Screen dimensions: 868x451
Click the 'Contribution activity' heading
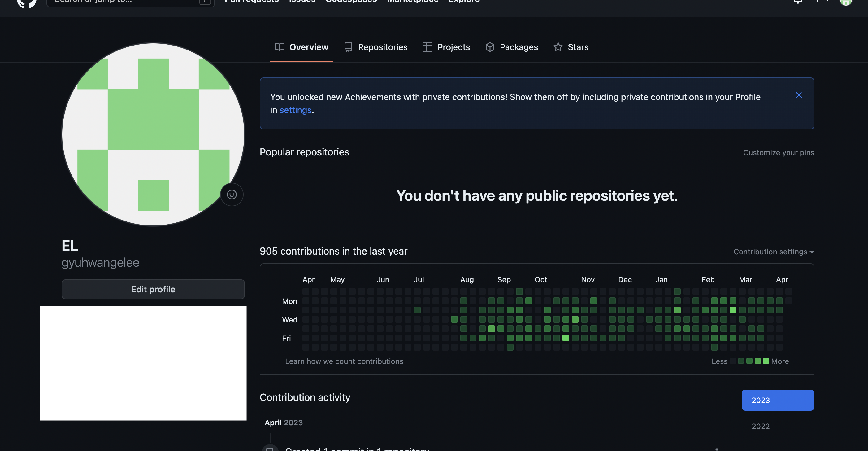(305, 397)
